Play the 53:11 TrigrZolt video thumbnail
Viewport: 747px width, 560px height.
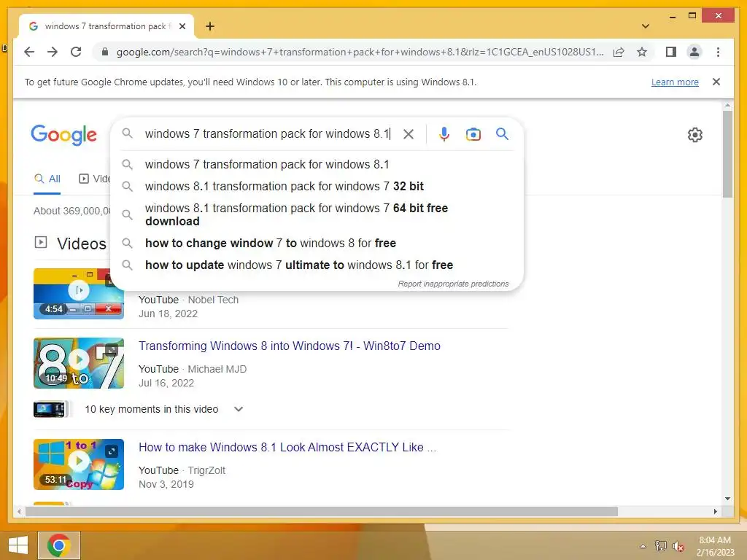coord(79,464)
